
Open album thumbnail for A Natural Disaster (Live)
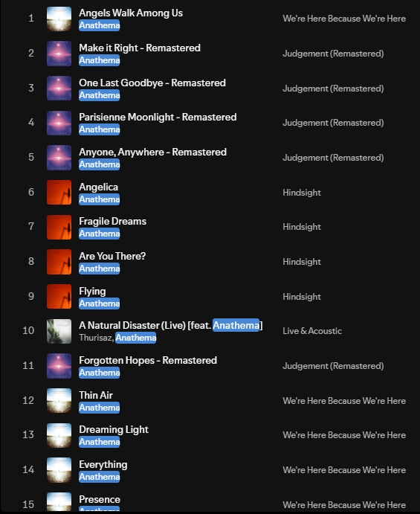tap(59, 332)
